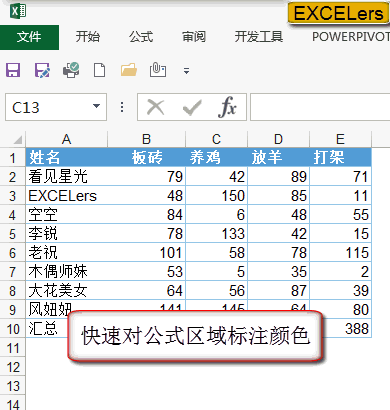Click cell 木偶师妹
The width and height of the screenshot is (390, 410).
click(67, 271)
